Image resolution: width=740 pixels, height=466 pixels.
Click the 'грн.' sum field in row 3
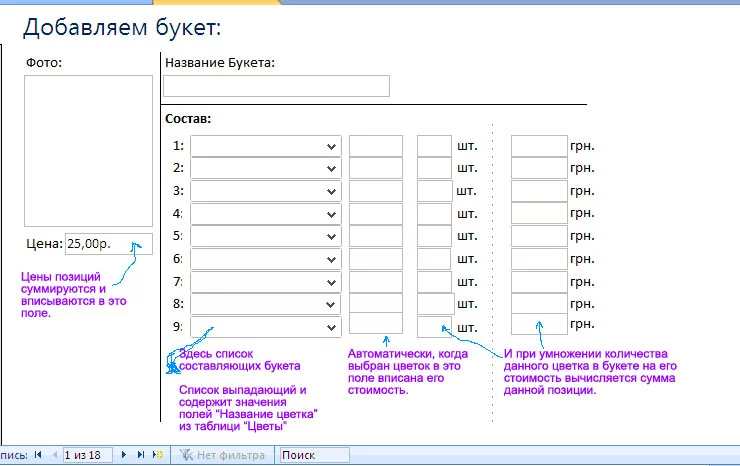(x=539, y=191)
